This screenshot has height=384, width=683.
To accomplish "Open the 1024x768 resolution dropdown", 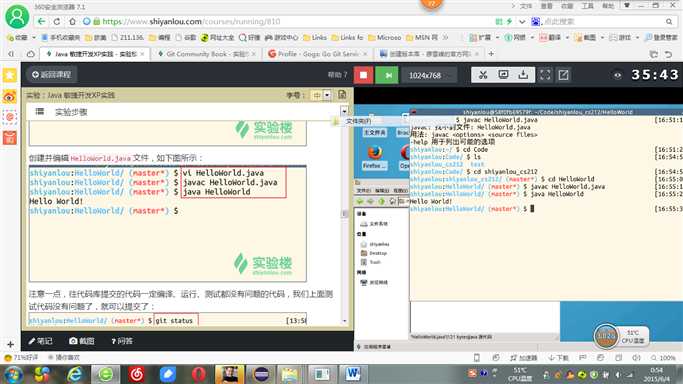I will click(x=429, y=75).
